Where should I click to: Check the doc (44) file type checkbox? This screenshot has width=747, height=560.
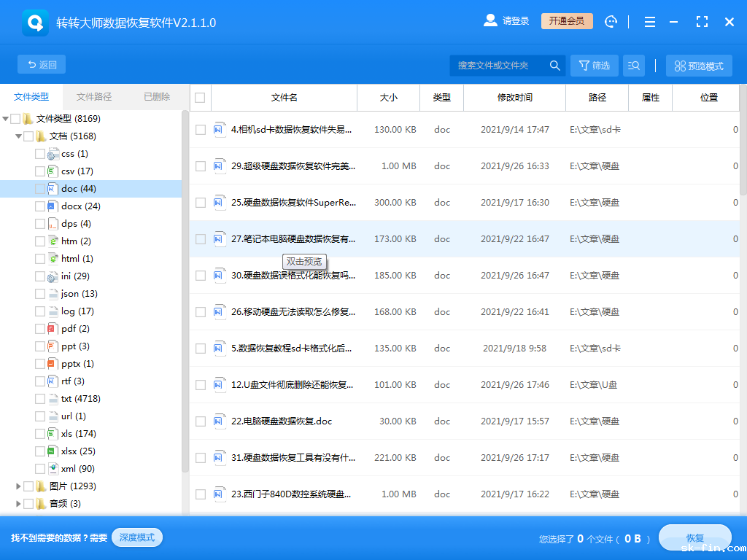(41, 188)
